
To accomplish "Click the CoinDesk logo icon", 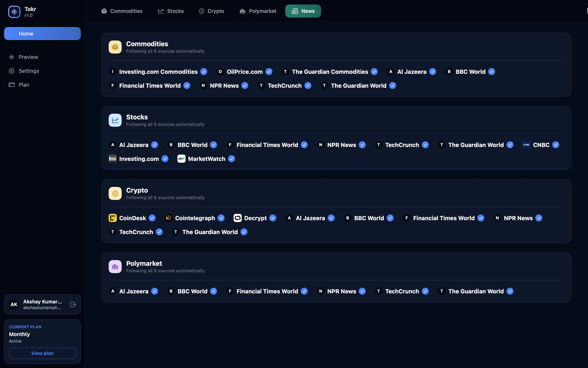I will (x=112, y=218).
